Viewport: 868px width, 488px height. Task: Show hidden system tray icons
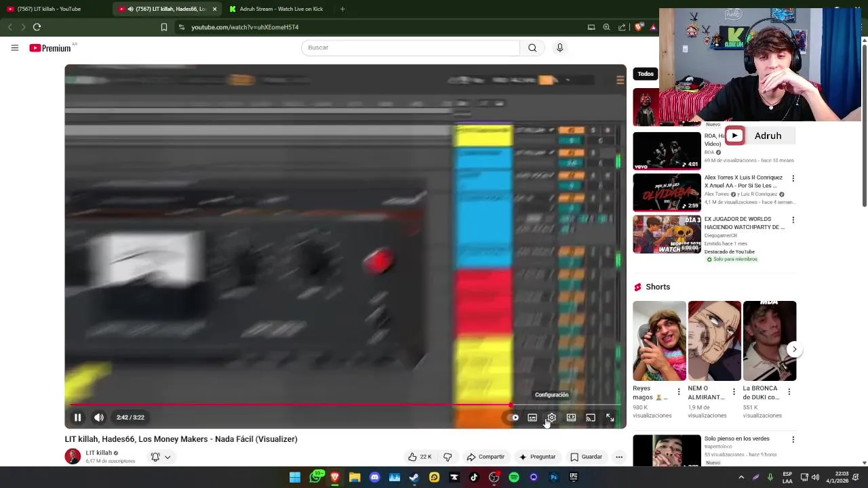tap(741, 477)
